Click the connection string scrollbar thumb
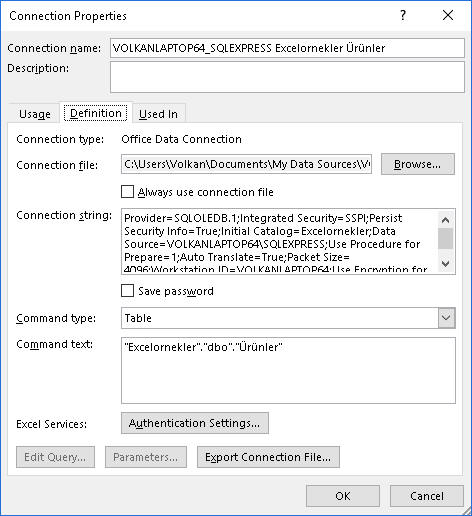472x516 pixels. [x=445, y=238]
